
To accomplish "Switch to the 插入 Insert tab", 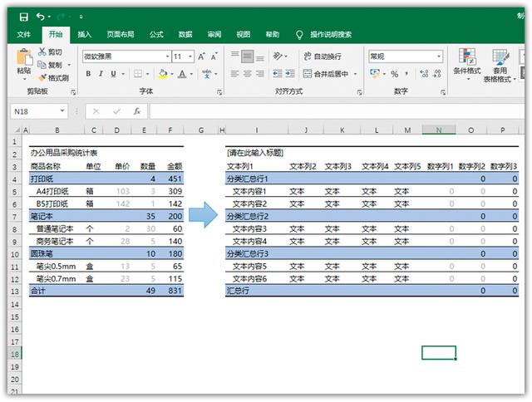I will [84, 34].
